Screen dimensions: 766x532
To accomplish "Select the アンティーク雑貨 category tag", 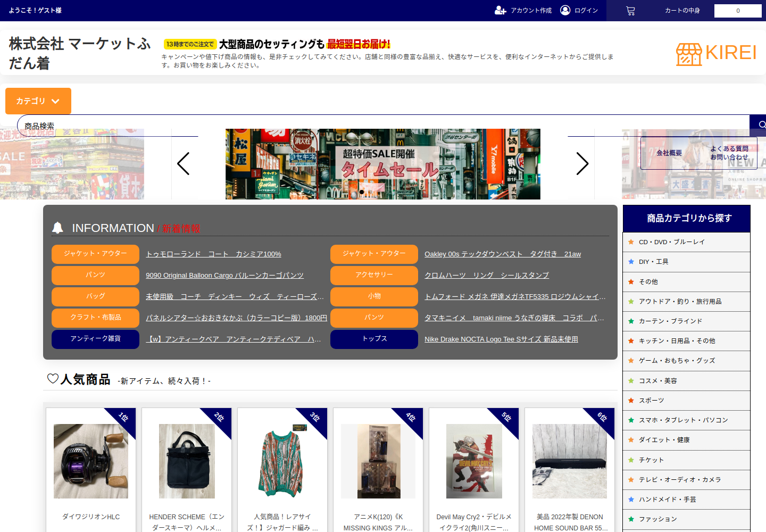I will pyautogui.click(x=96, y=339).
